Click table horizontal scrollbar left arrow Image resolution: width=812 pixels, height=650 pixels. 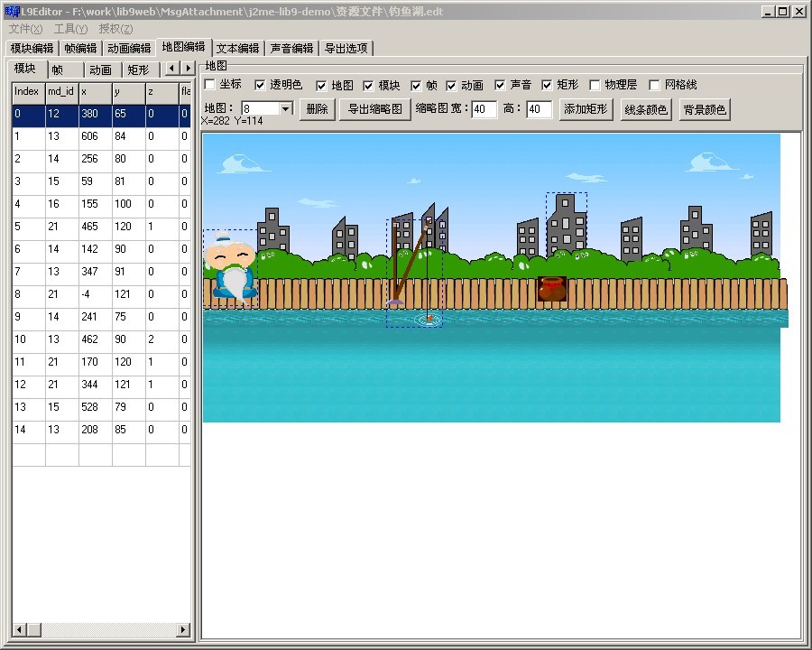coord(19,630)
